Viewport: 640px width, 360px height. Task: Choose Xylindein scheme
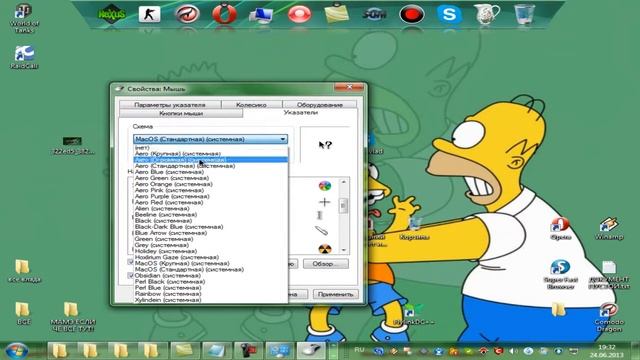[x=211, y=300]
